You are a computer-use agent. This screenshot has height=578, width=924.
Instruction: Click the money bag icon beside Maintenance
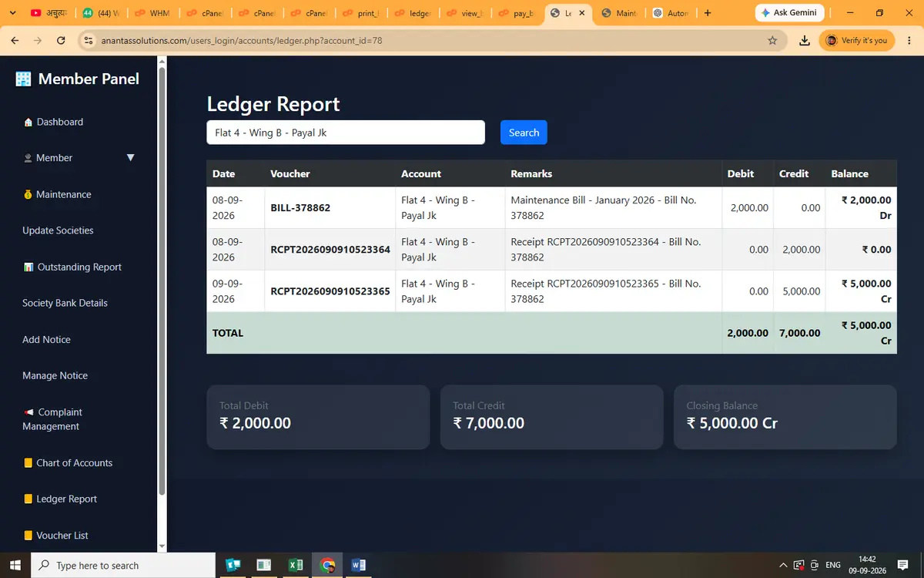pos(28,195)
